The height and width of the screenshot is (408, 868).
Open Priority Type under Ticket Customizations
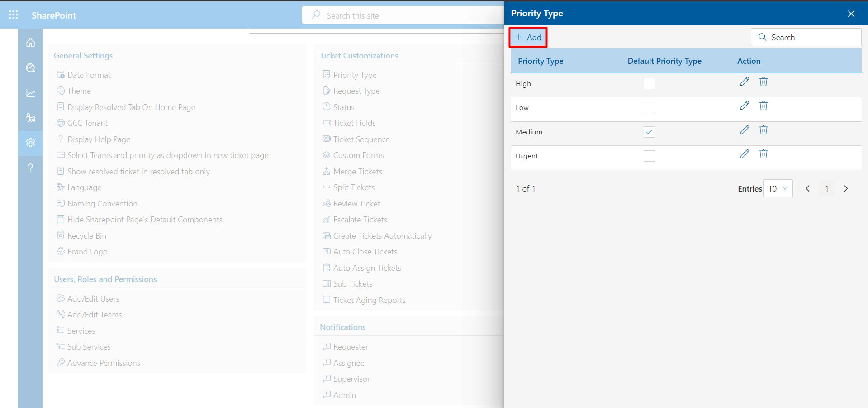355,75
